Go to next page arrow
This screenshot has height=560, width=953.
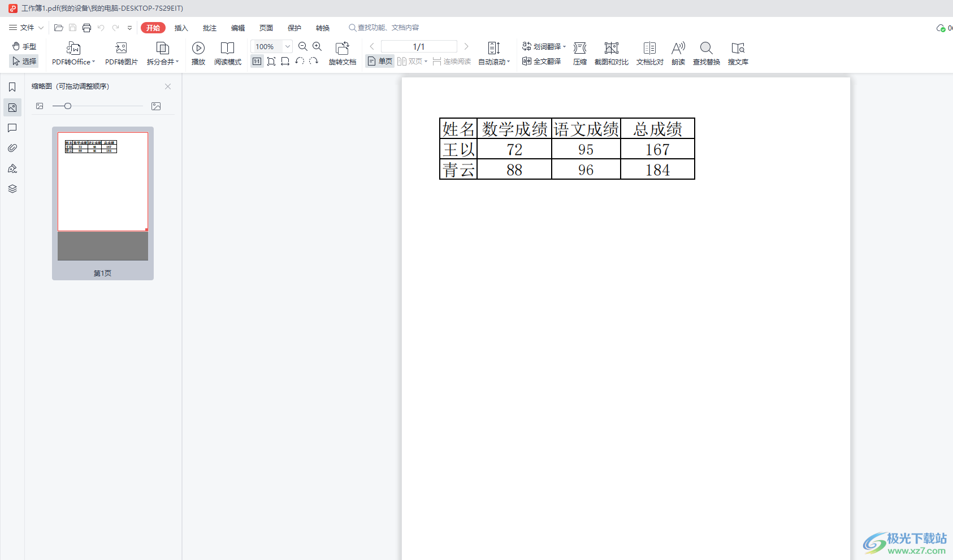[466, 46]
